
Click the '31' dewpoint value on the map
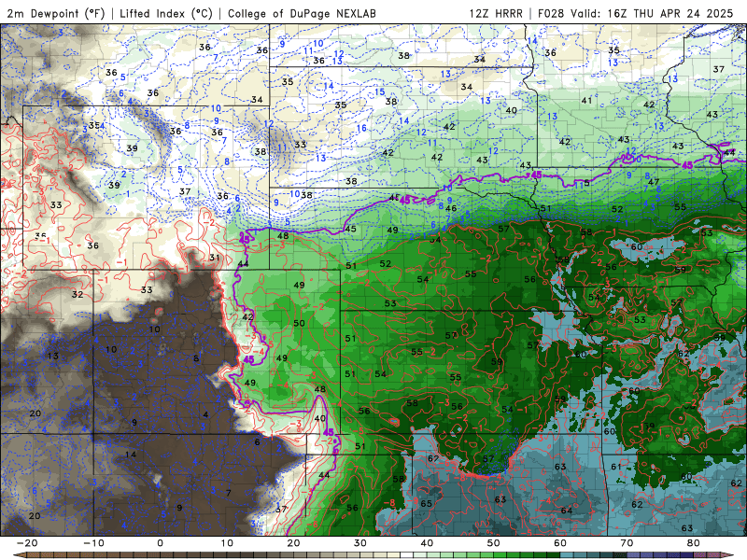point(215,258)
